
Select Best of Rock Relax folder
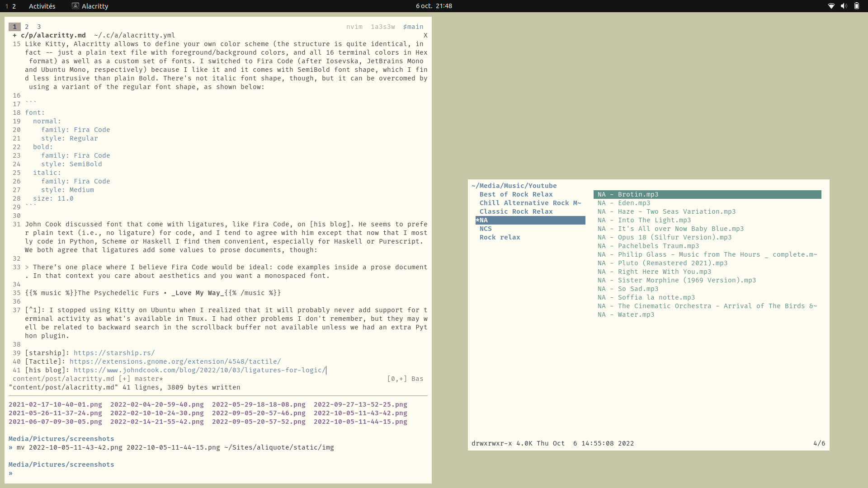pos(516,194)
